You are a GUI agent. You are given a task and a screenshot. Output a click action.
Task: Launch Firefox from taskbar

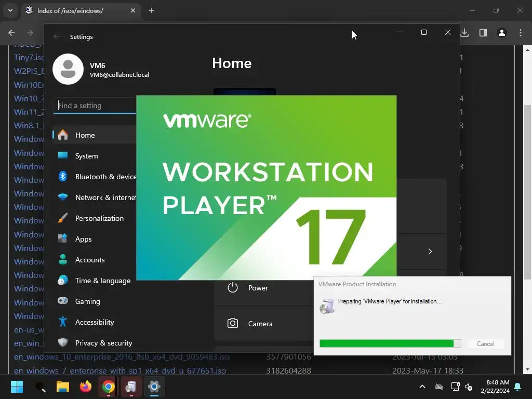point(86,387)
